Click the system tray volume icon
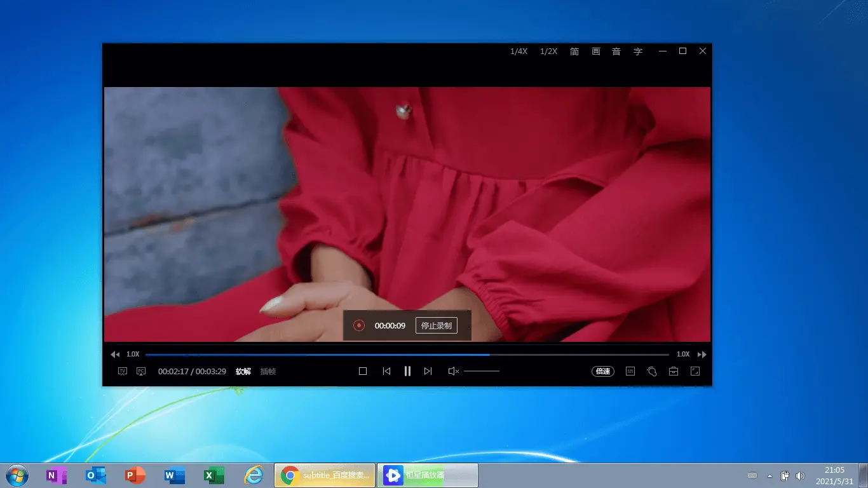Image resolution: width=868 pixels, height=488 pixels. click(800, 476)
